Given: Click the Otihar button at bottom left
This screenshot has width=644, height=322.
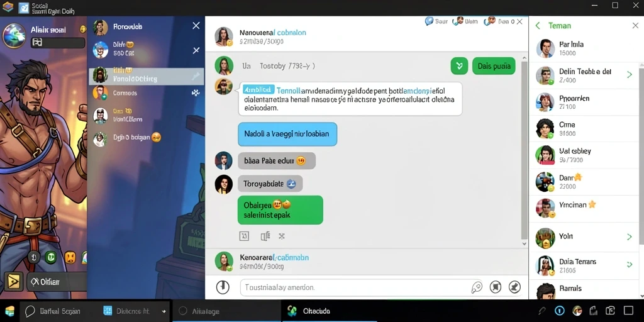Looking at the screenshot, I should [x=46, y=282].
